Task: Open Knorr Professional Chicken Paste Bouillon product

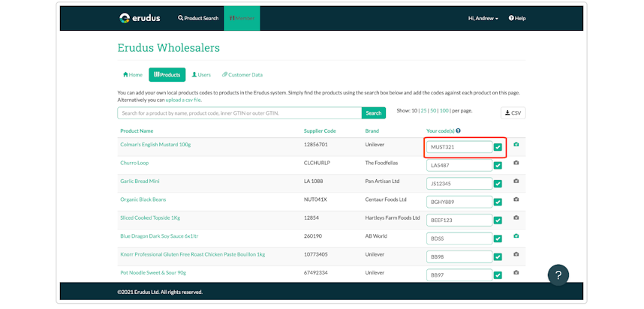Action: pos(193,254)
